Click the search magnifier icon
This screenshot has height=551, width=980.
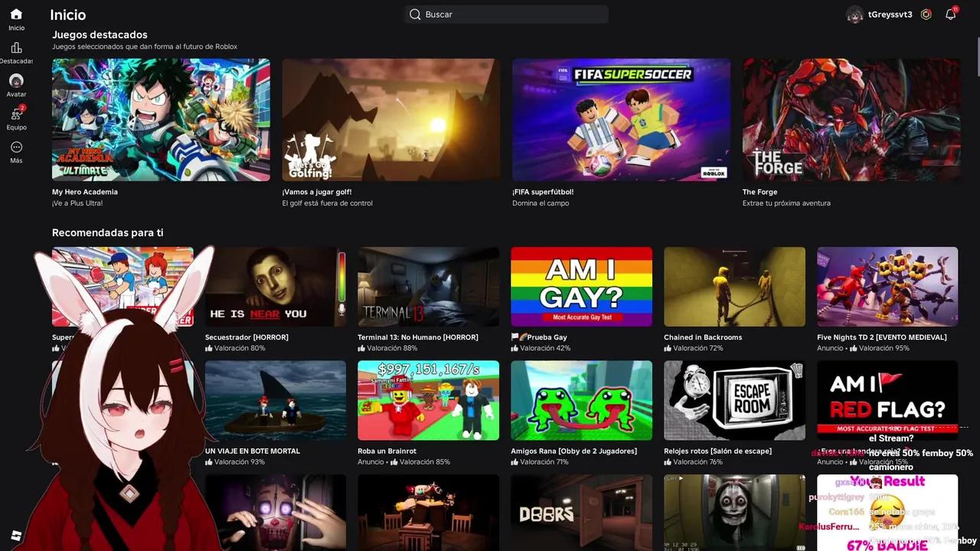tap(415, 15)
